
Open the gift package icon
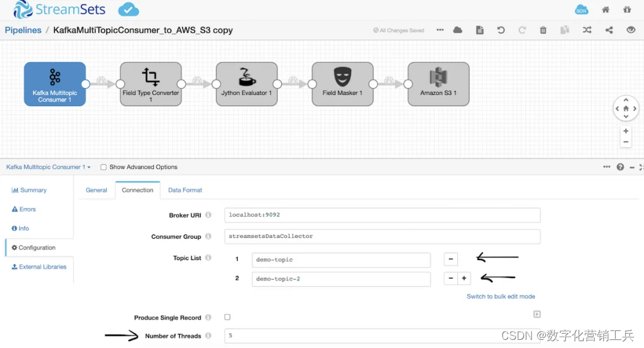pos(627,9)
